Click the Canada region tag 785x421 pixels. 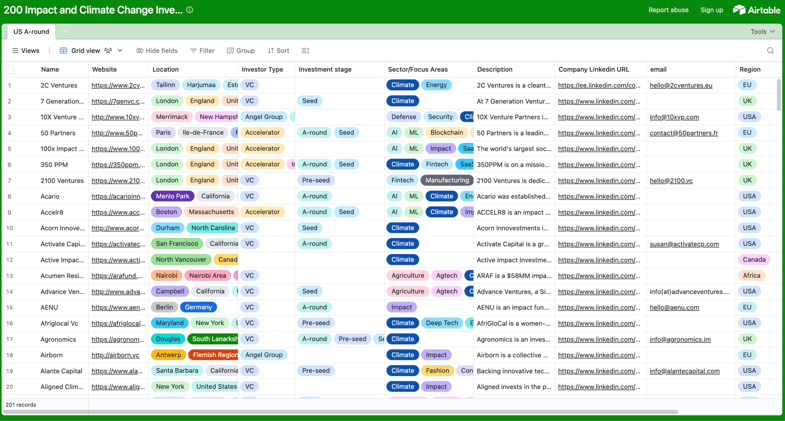point(754,260)
